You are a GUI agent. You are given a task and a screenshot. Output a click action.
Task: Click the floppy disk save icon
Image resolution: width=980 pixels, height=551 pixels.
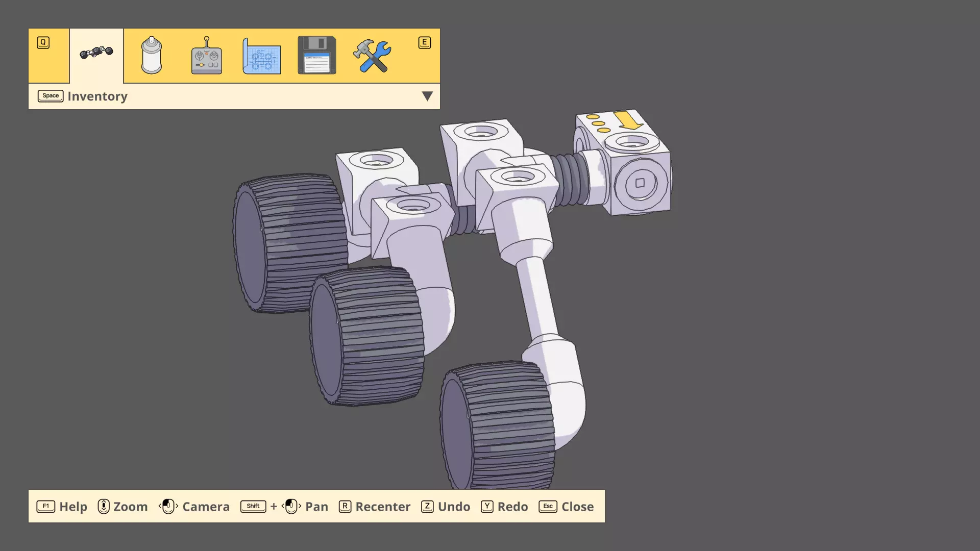click(x=316, y=55)
